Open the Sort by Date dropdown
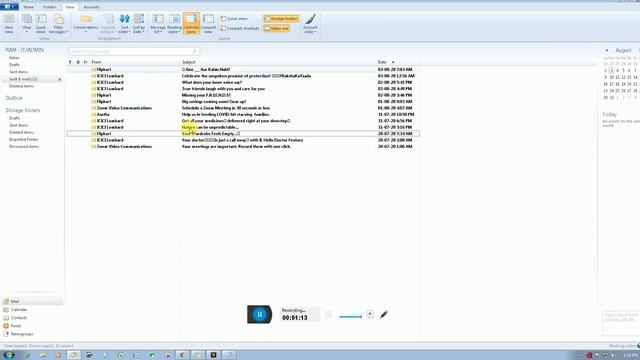Screen dimensions: 640x360 (x=139, y=24)
